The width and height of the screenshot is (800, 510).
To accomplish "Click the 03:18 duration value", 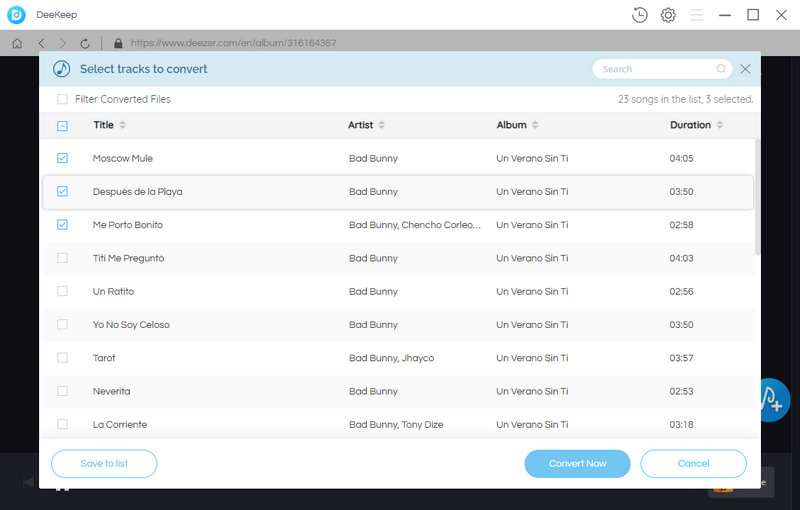I will coord(681,424).
